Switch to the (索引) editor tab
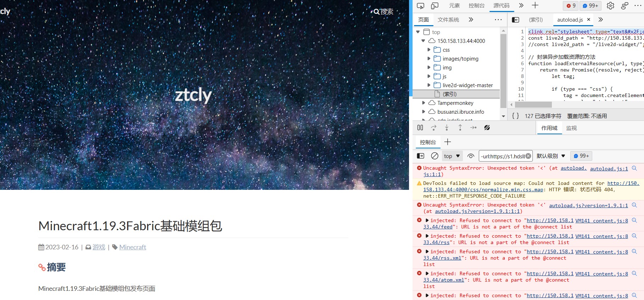 click(x=536, y=20)
